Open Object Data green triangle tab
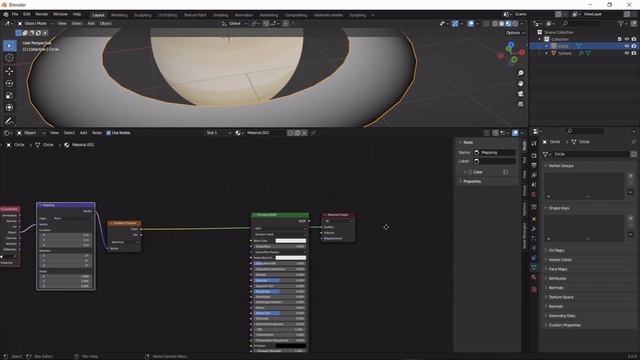Screen dimensions: 640x360 [x=534, y=268]
